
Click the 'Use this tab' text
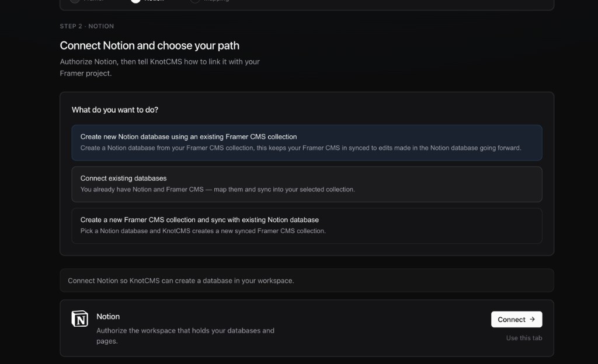pyautogui.click(x=524, y=338)
